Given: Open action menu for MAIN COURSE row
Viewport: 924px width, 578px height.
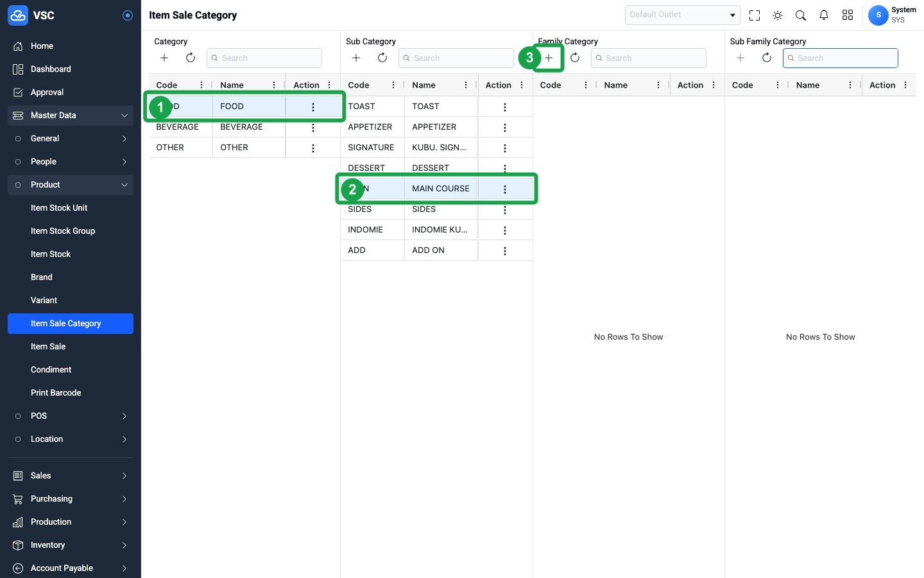Looking at the screenshot, I should (505, 189).
